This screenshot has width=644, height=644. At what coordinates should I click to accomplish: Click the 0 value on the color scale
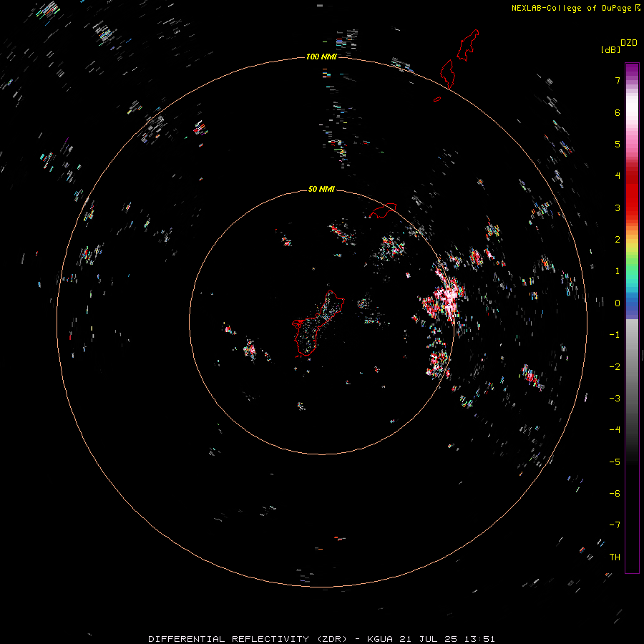(618, 303)
